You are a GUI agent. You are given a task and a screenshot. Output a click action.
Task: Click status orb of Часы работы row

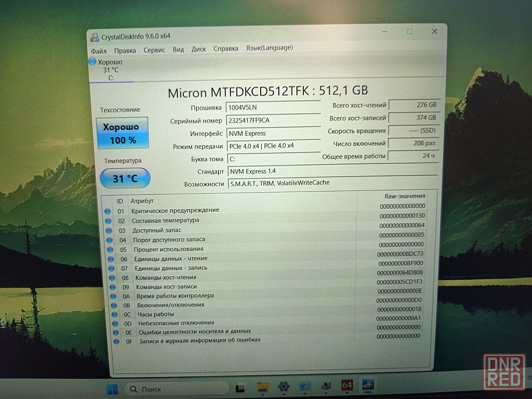(114, 314)
